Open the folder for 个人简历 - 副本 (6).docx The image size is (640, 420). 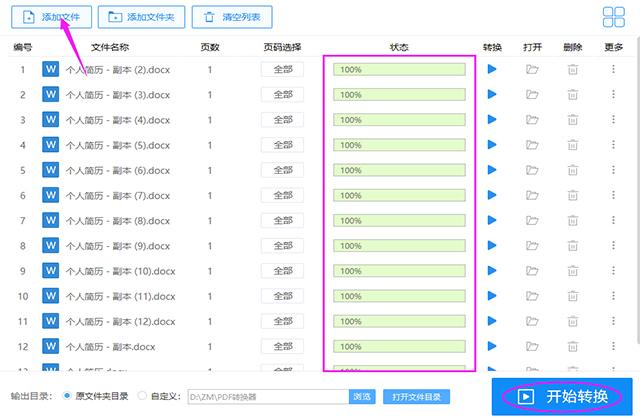(532, 170)
